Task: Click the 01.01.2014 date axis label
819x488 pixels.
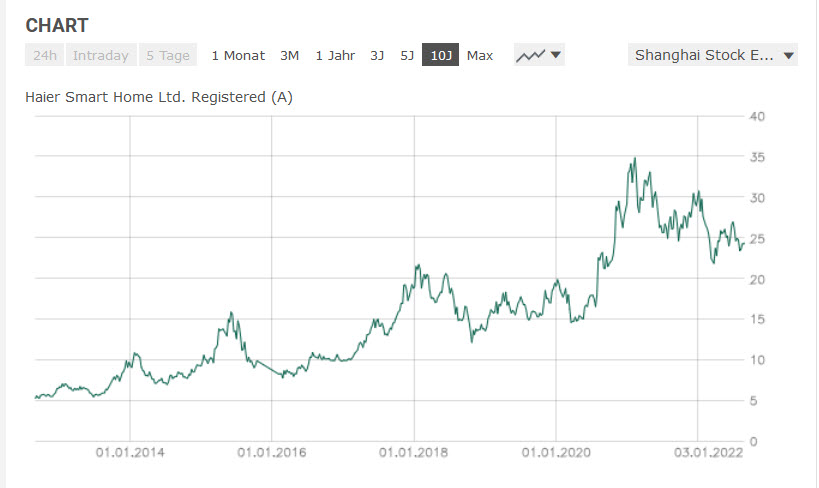Action: 130,452
